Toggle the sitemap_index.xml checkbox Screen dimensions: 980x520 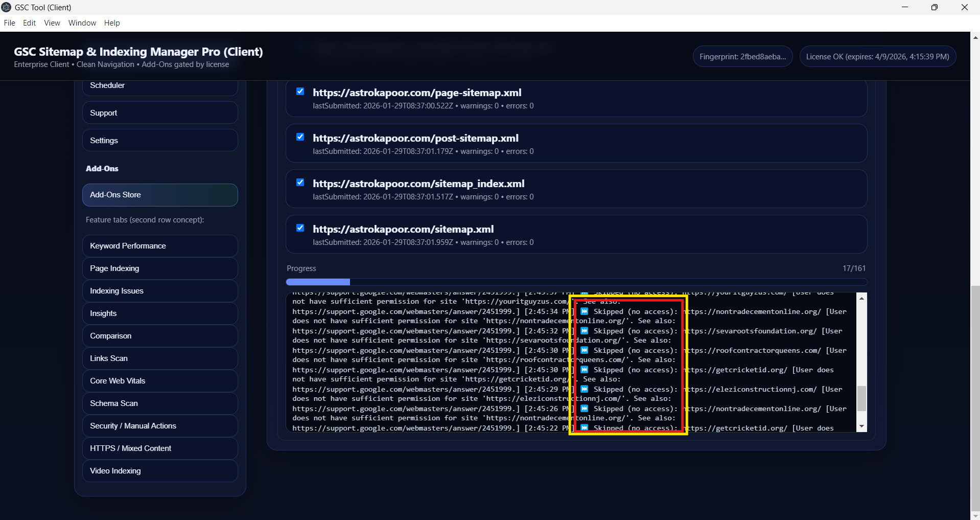[300, 183]
